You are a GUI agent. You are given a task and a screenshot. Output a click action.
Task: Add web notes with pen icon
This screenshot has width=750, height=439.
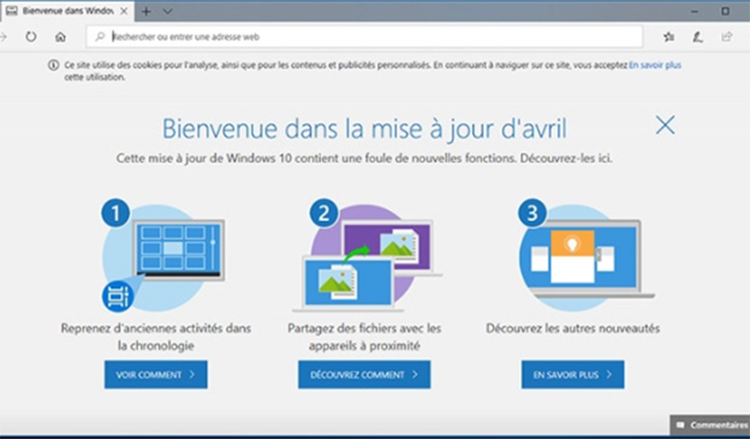(x=697, y=36)
